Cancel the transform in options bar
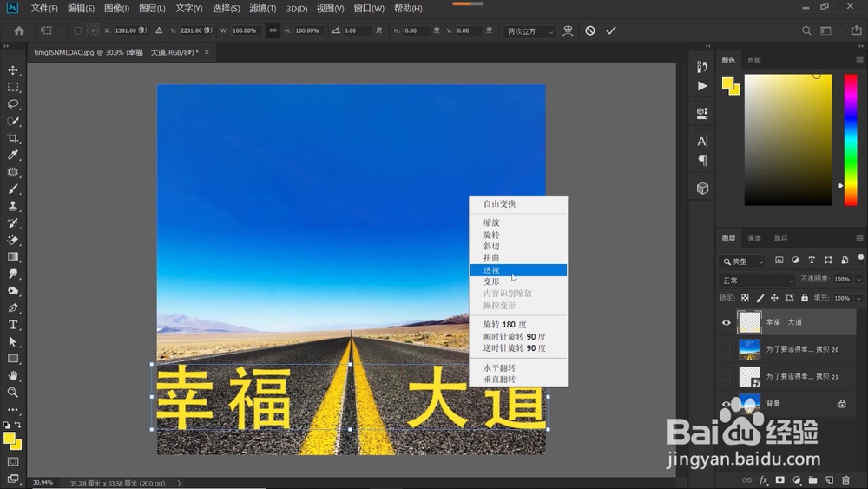The image size is (868, 489). point(590,30)
